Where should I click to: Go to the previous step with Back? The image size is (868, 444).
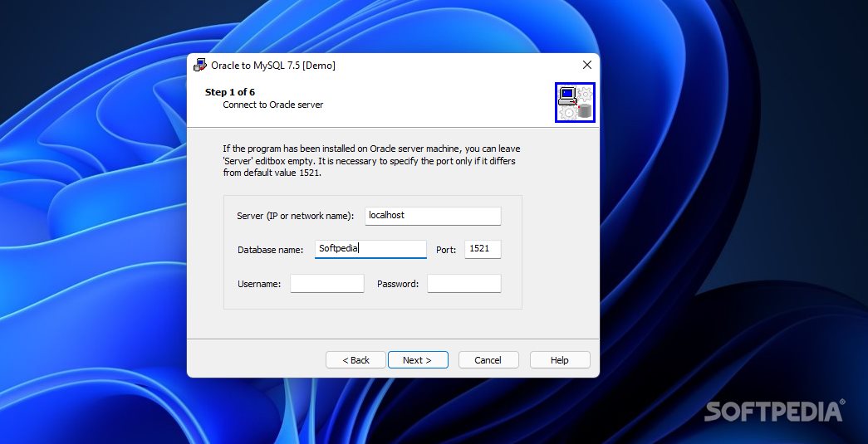[x=356, y=360]
